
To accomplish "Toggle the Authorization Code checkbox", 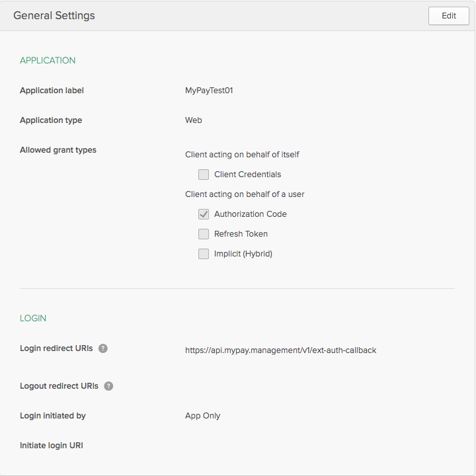I will click(204, 214).
